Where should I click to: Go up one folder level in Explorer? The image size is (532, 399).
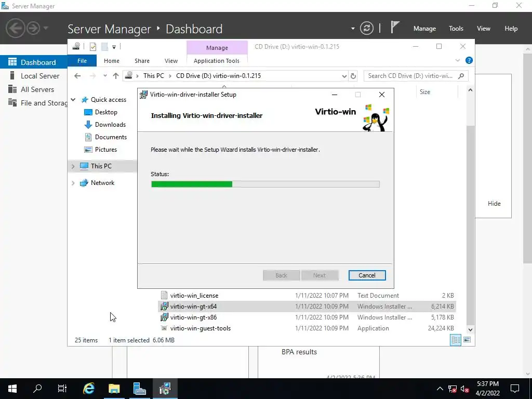click(116, 76)
